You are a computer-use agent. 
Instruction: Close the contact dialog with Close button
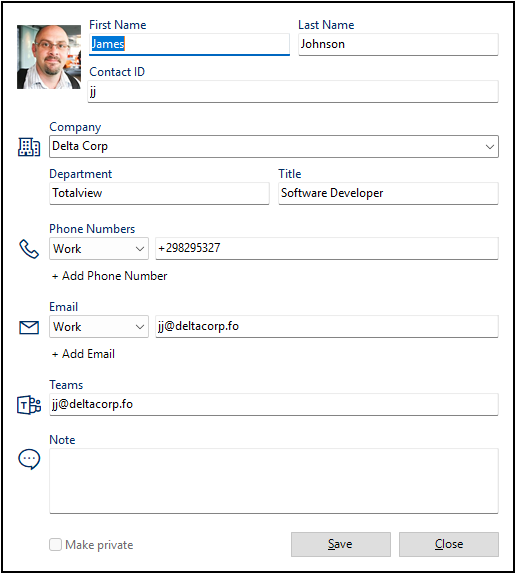(x=449, y=544)
